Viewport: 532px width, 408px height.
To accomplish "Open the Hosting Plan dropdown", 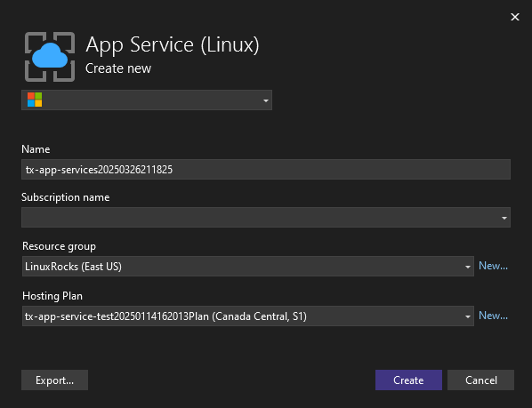I will click(x=248, y=316).
